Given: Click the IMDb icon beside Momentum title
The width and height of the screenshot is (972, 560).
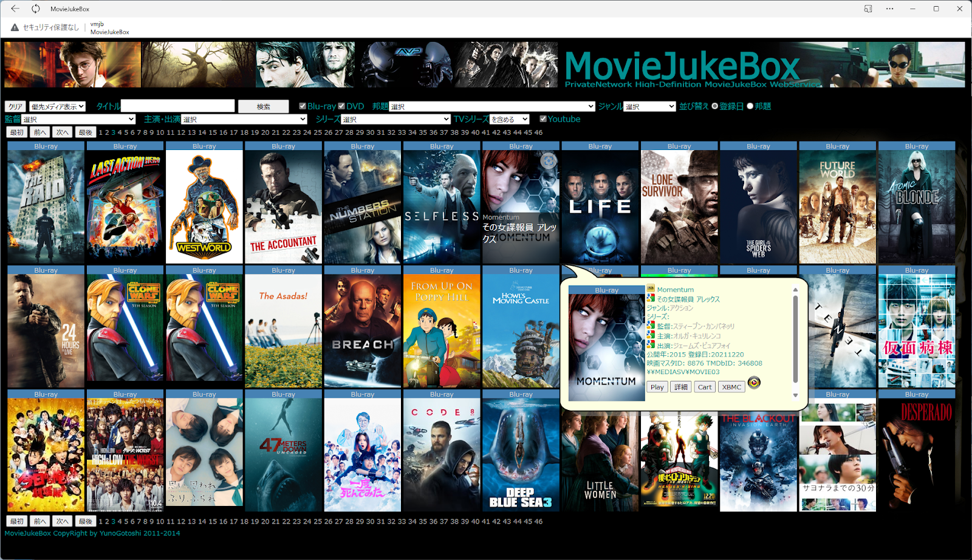Looking at the screenshot, I should 651,289.
